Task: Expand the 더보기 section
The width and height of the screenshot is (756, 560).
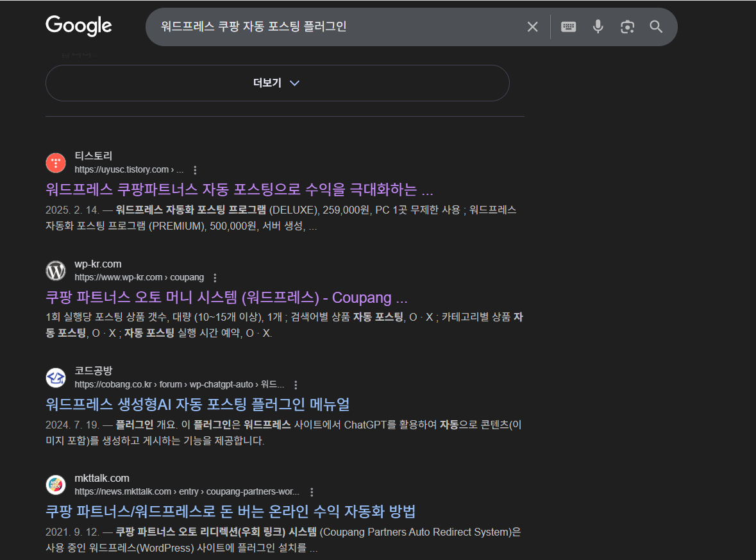Action: [277, 83]
